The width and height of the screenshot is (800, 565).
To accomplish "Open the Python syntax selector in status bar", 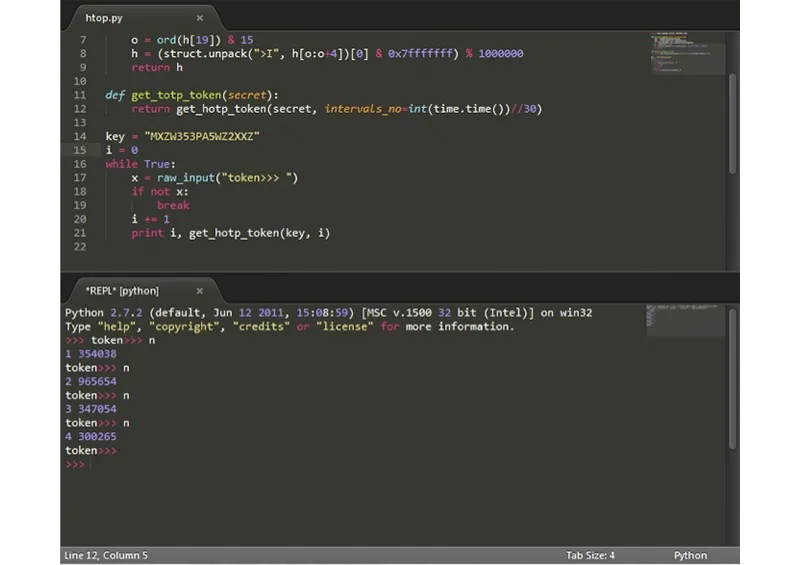I will click(690, 555).
